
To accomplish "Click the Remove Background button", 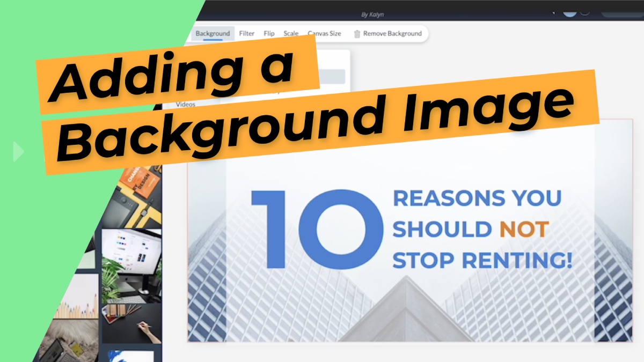I will coord(393,33).
